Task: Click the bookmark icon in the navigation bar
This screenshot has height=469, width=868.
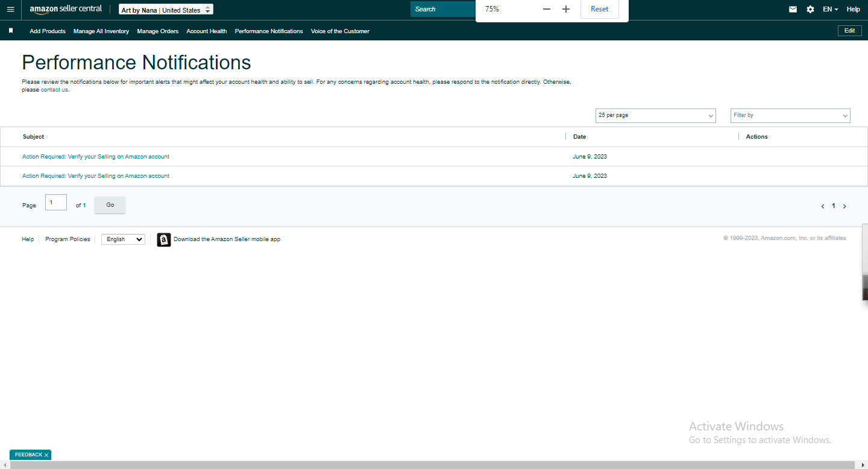Action: [11, 31]
